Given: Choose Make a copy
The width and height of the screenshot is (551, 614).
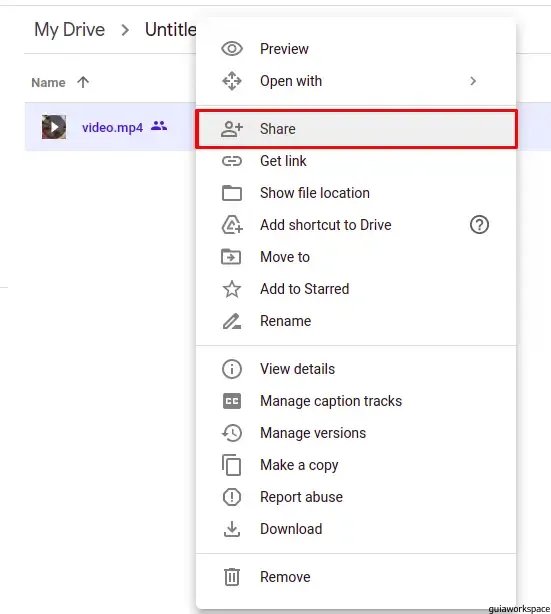Looking at the screenshot, I should pos(356,465).
